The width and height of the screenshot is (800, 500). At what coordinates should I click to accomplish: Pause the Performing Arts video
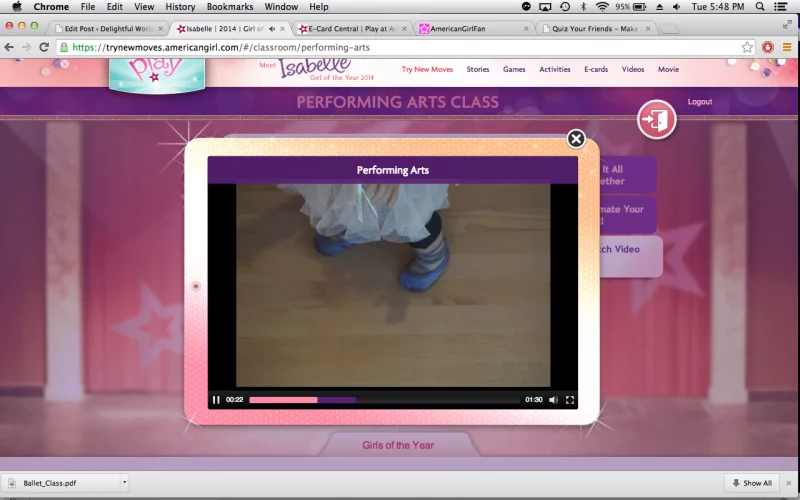216,400
